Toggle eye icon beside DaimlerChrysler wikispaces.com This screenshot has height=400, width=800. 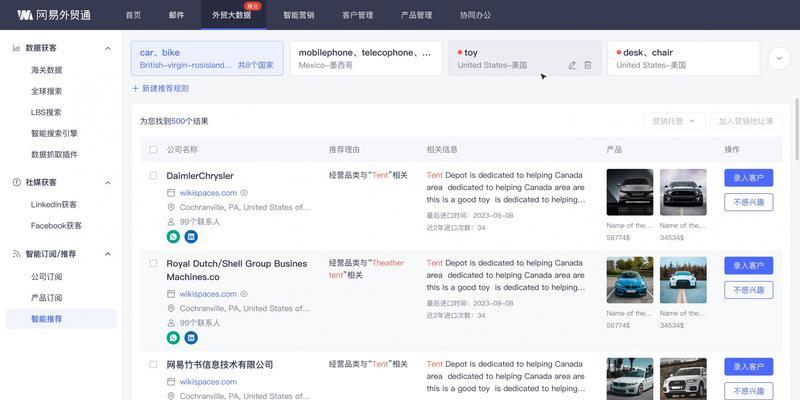coord(244,193)
